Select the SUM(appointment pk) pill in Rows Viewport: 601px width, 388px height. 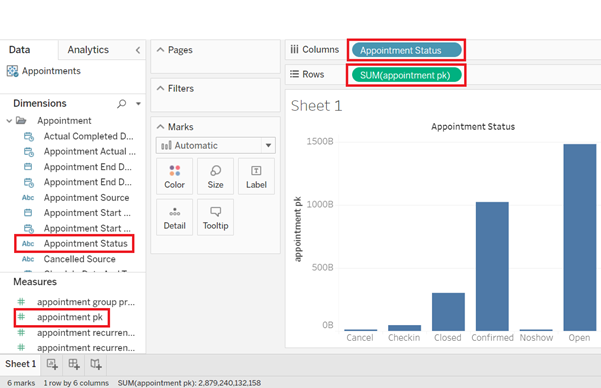[x=406, y=75]
